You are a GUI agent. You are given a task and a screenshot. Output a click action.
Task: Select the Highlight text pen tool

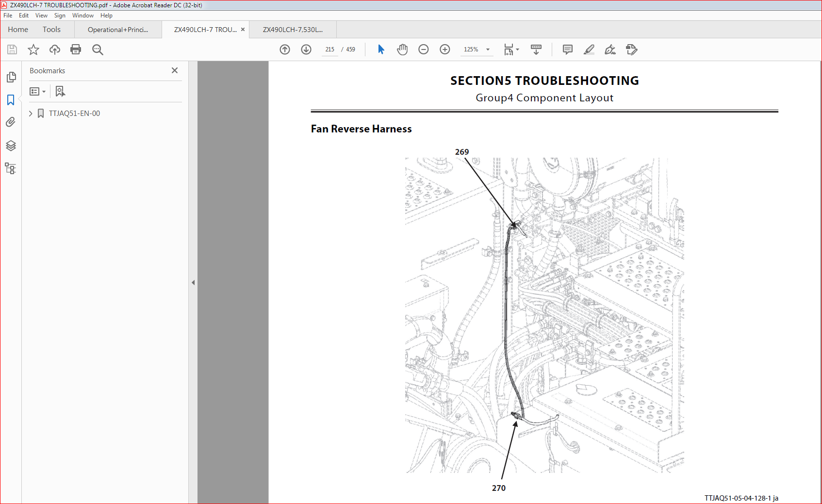589,49
